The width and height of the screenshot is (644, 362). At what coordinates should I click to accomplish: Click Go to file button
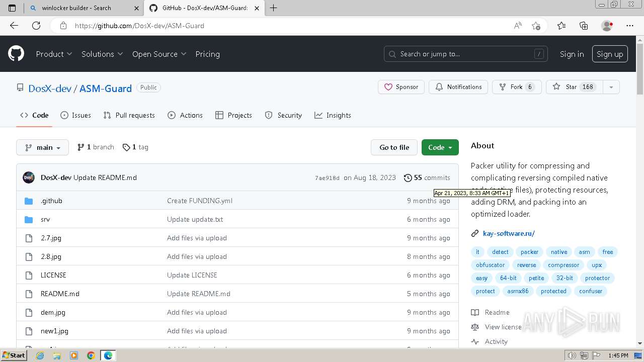[394, 147]
